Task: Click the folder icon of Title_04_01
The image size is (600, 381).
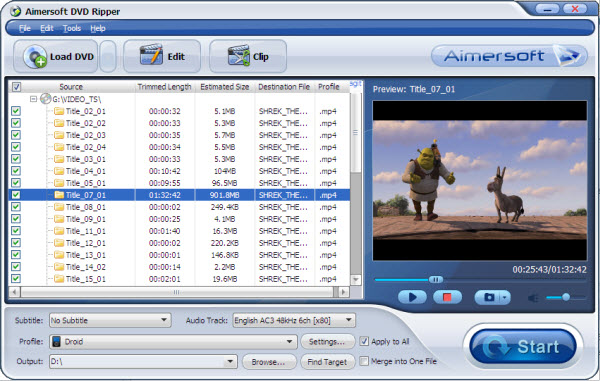Action: pyautogui.click(x=59, y=171)
